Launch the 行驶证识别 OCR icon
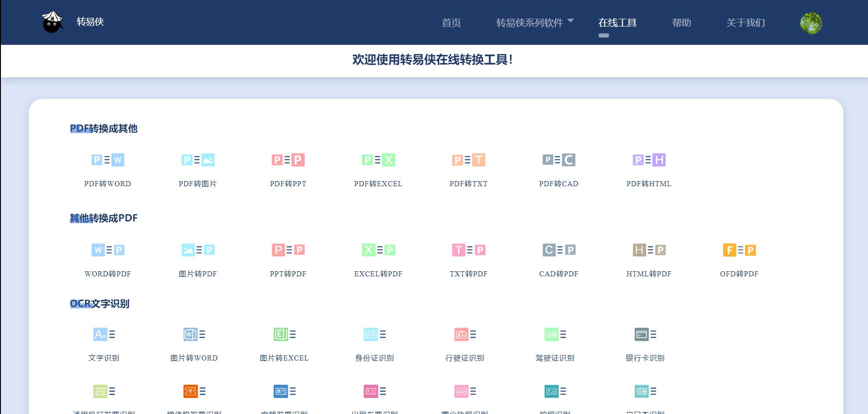Screen dimensions: 868x414 coord(465,334)
